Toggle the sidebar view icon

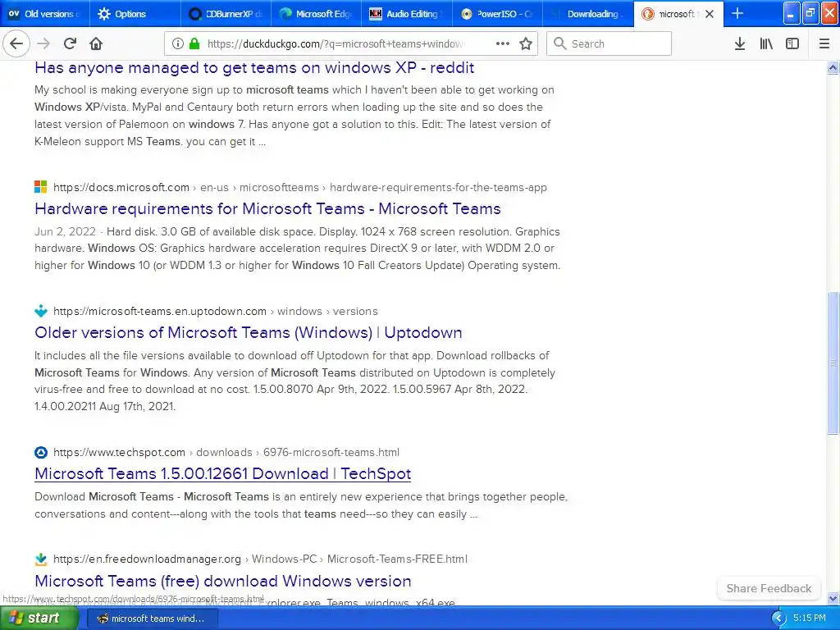(x=792, y=43)
